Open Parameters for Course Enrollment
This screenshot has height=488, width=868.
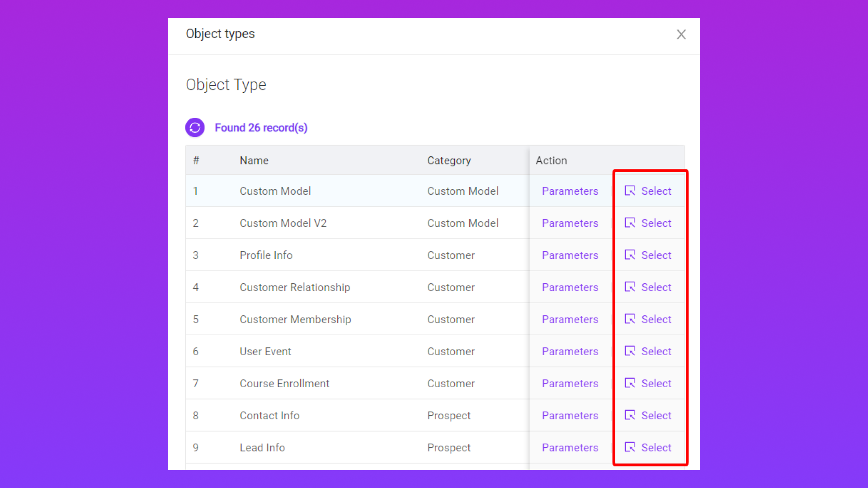pyautogui.click(x=570, y=384)
